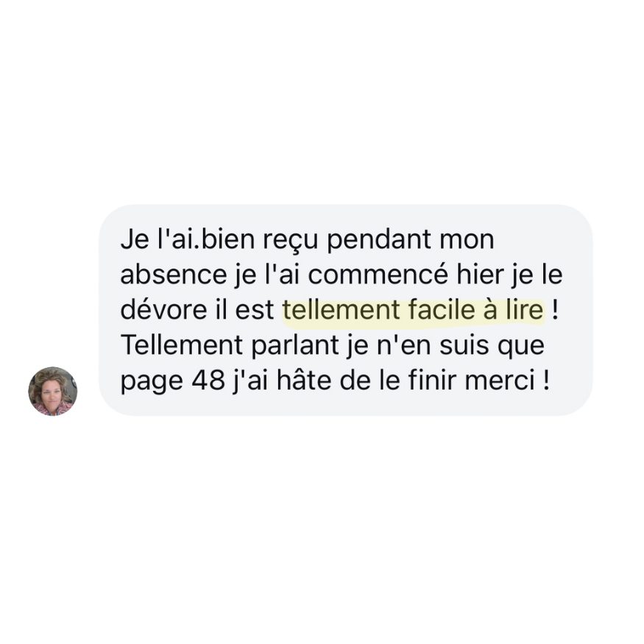Screen dimensions: 644x644
Task: Click the word 'dévore' in the message
Action: pos(164,310)
